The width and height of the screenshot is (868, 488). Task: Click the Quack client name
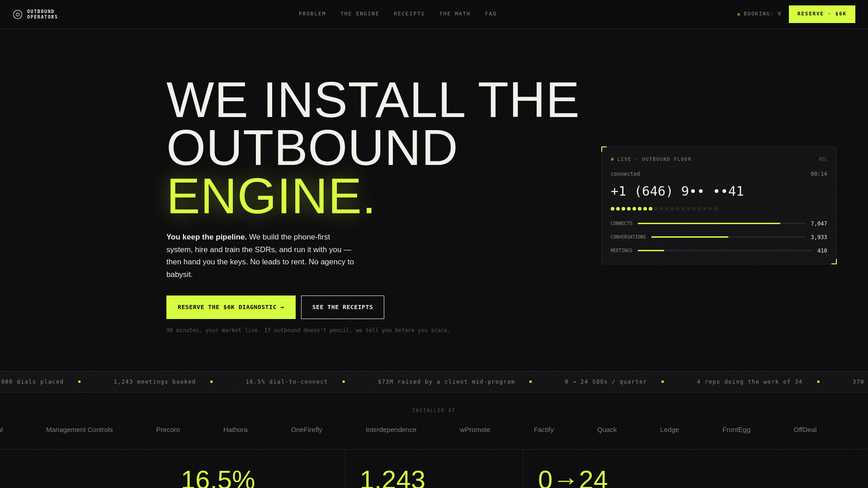[x=607, y=430]
